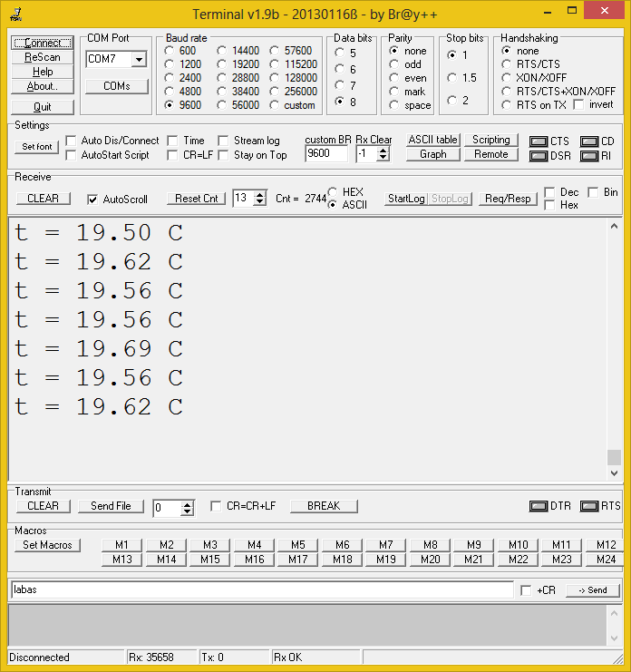This screenshot has width=631, height=672.
Task: Enable the Stream log checkbox
Action: (223, 141)
